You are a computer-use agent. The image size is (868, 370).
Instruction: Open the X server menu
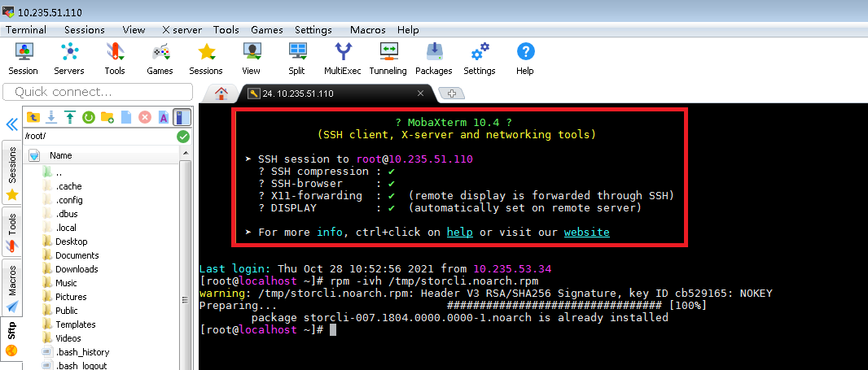(x=182, y=30)
